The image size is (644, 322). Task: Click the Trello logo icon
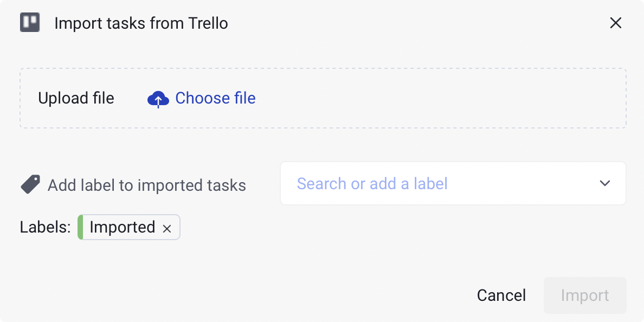[x=30, y=23]
